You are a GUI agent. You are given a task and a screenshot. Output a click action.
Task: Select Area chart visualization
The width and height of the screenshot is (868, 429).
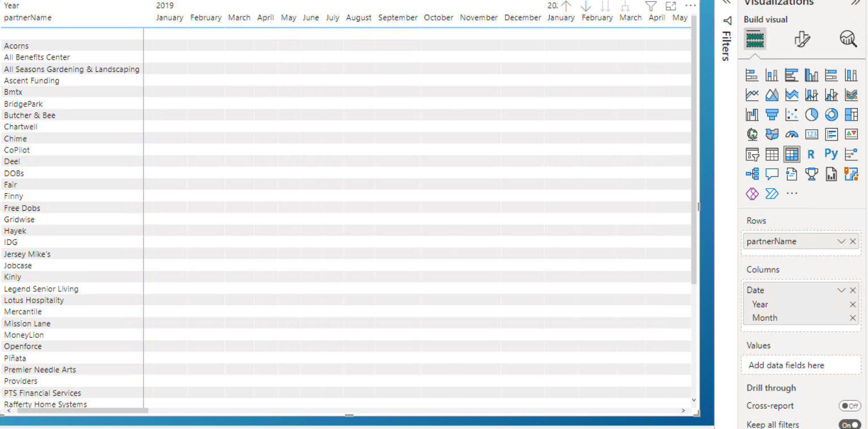772,95
